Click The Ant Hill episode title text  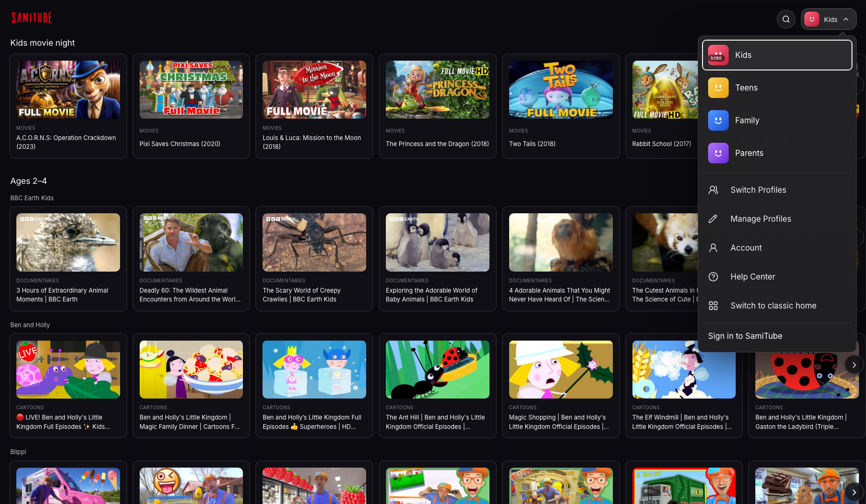click(435, 422)
